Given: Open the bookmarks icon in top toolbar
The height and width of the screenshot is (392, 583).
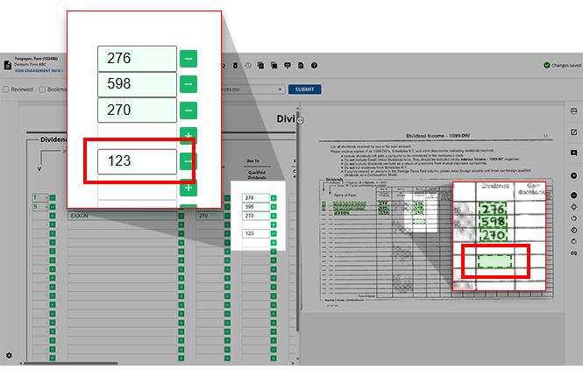Looking at the screenshot, I should (x=274, y=66).
